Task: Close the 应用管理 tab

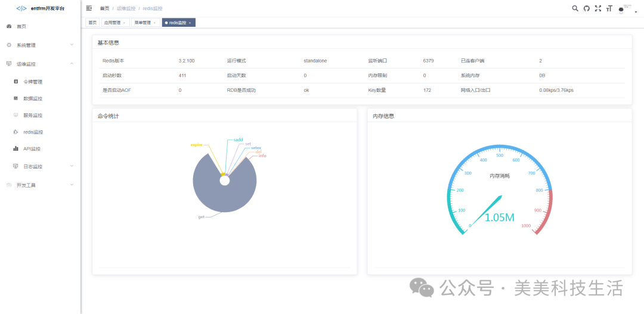Action: 125,23
